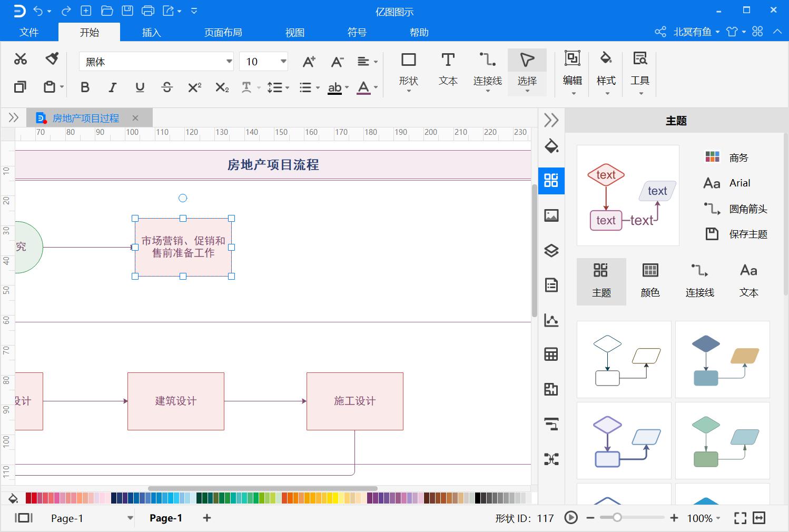
Task: Pick a red swatch from the bottom color bar
Action: point(32,497)
